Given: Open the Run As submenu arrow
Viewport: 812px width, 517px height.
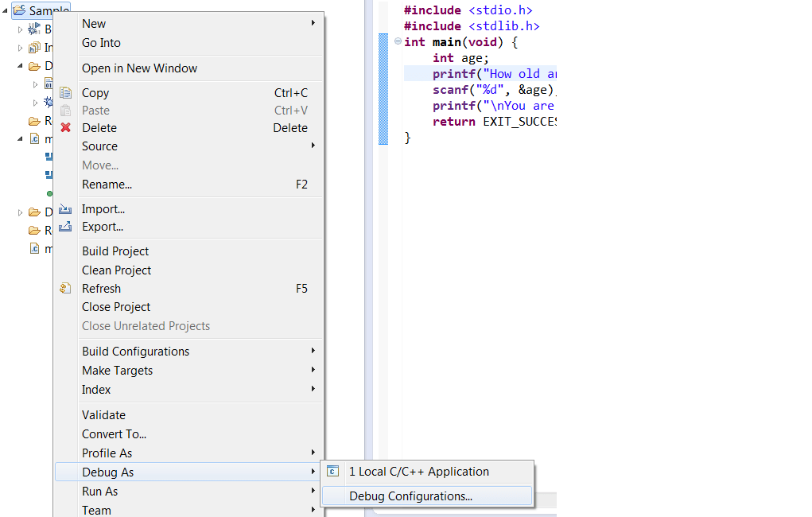Looking at the screenshot, I should coord(313,491).
